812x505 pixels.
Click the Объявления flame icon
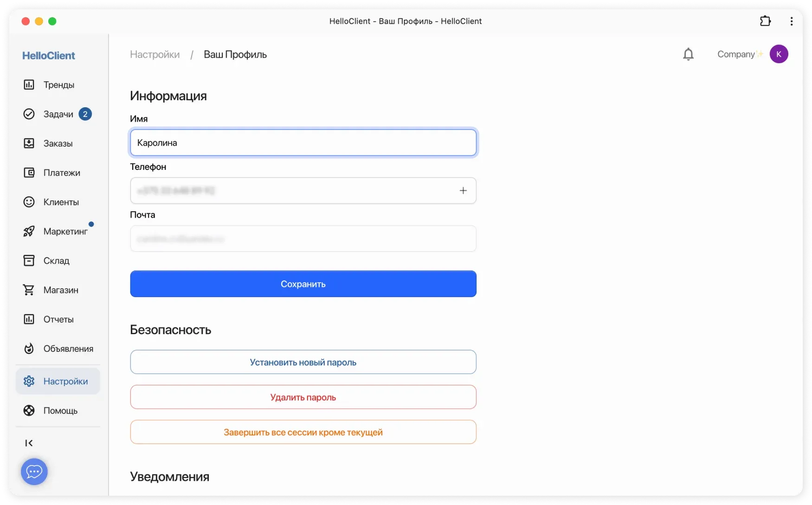(29, 349)
